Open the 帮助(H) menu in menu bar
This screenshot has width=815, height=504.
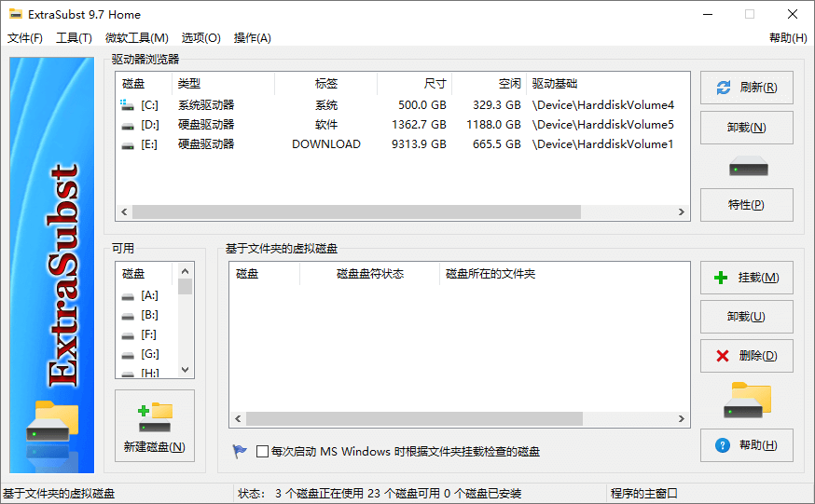click(x=788, y=38)
